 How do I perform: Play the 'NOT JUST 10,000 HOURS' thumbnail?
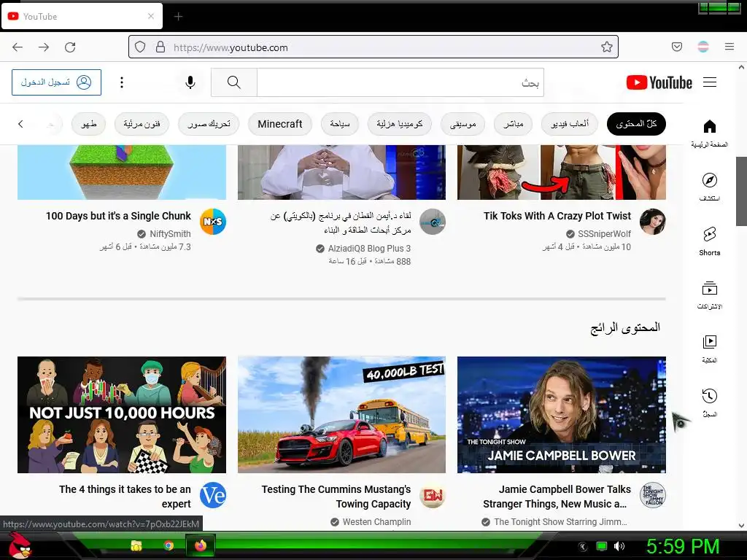click(x=122, y=415)
